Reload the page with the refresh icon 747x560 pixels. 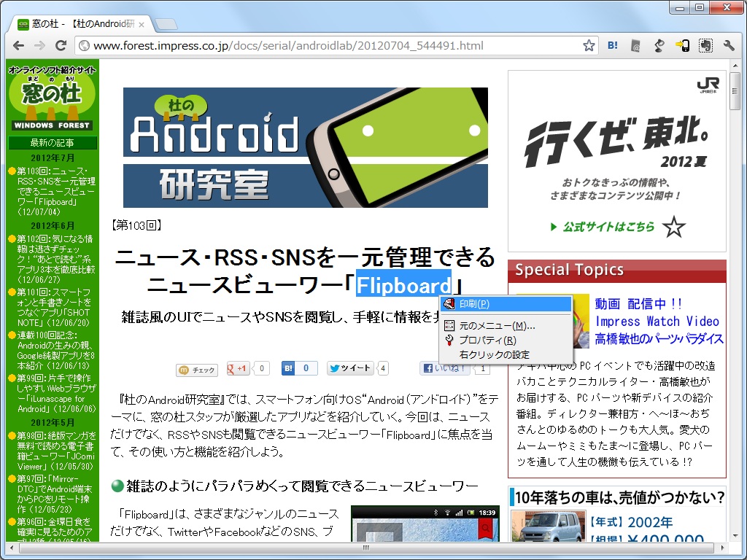tap(61, 46)
